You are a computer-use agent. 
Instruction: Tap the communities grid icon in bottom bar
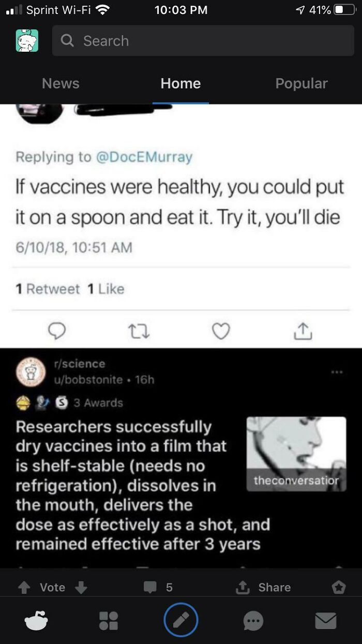pyautogui.click(x=109, y=621)
